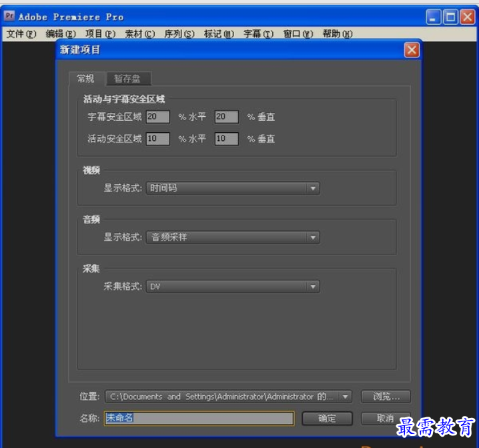The image size is (479, 448).
Task: Click 字幕安全区域 horizontal percent field
Action: click(157, 117)
